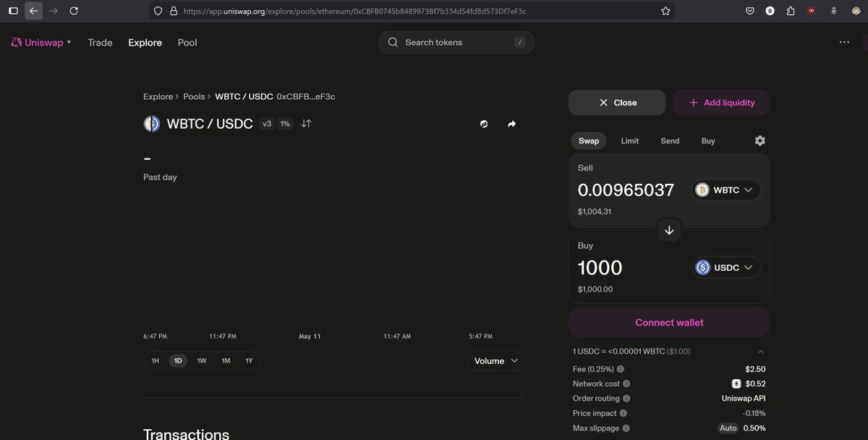Select the 1Y chart timeframe
The height and width of the screenshot is (440, 868).
coord(249,360)
